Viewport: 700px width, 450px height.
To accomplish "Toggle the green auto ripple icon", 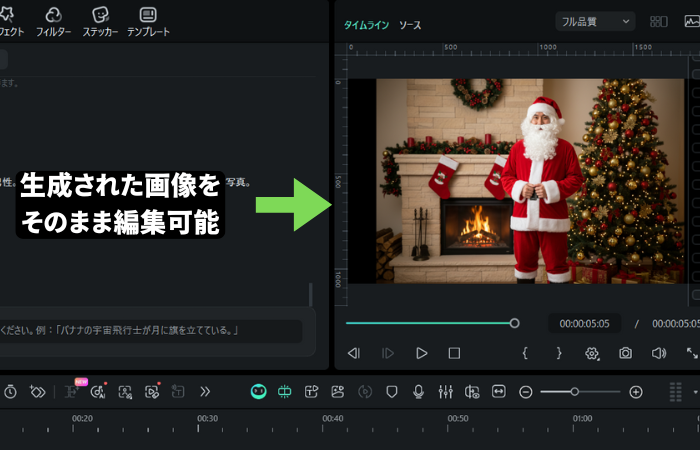I will point(284,392).
